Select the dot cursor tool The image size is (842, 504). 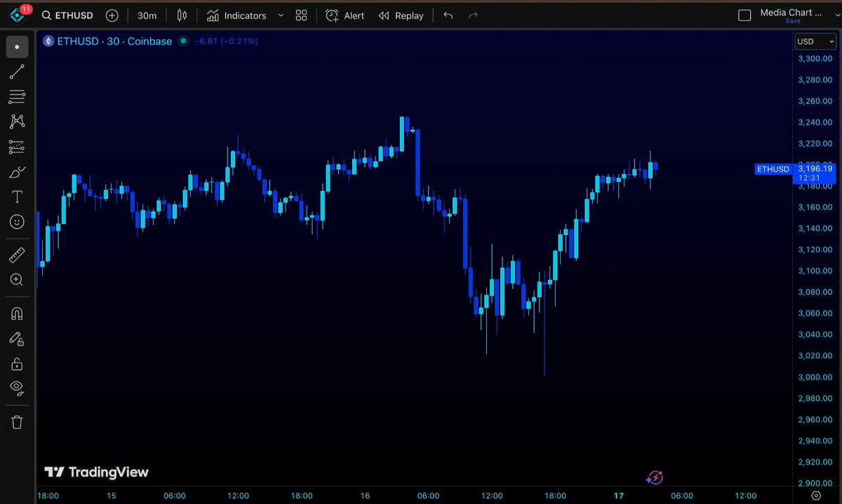coord(17,47)
